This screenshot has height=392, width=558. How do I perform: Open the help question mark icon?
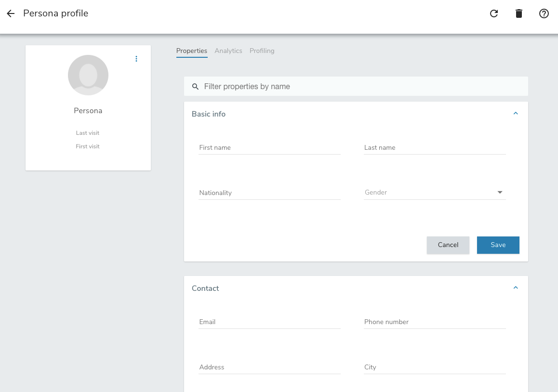point(544,13)
